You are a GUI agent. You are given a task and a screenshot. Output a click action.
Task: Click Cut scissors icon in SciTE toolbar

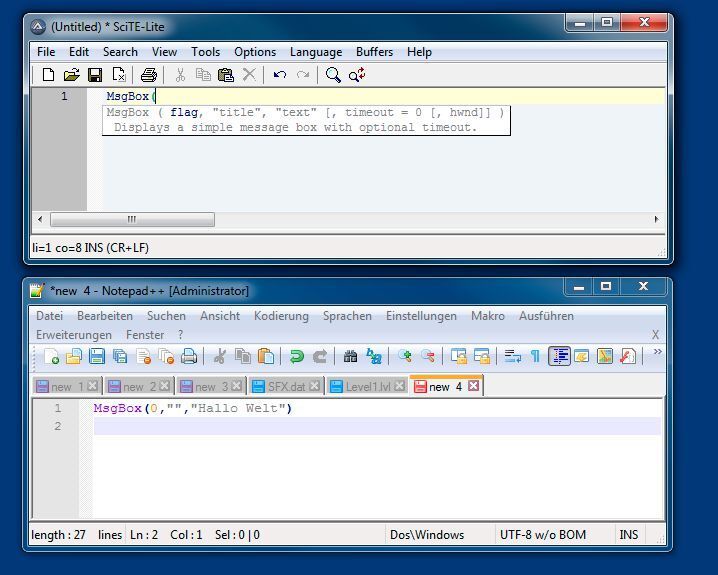pyautogui.click(x=180, y=75)
